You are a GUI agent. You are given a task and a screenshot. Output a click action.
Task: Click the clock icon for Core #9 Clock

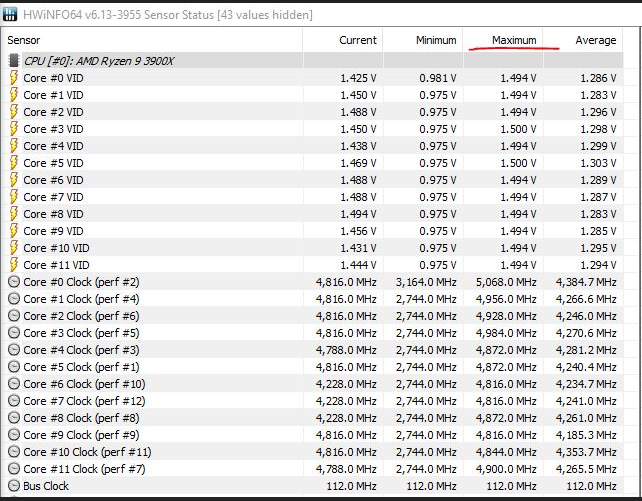[x=14, y=435]
